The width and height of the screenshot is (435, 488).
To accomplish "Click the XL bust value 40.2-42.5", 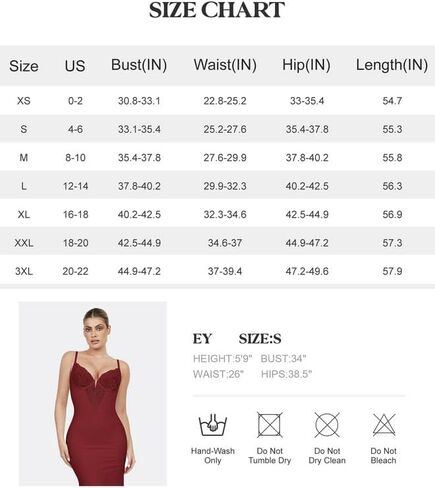I will click(x=139, y=214).
